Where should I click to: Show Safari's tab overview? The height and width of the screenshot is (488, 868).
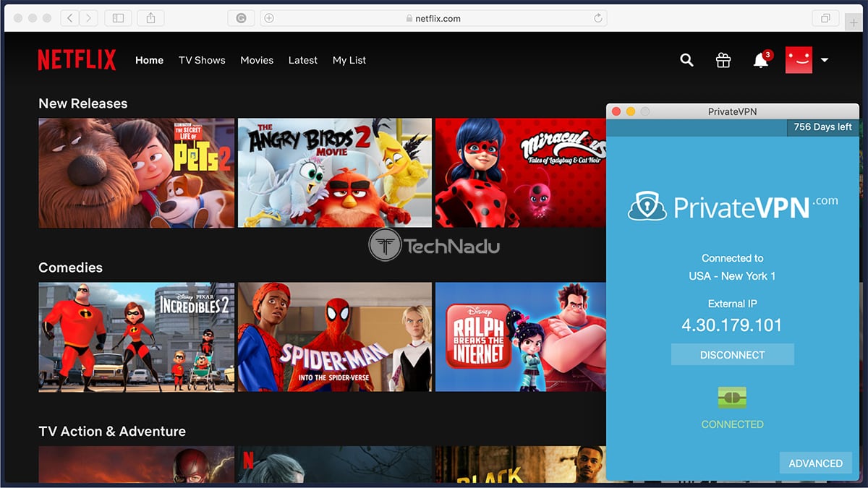tap(825, 18)
